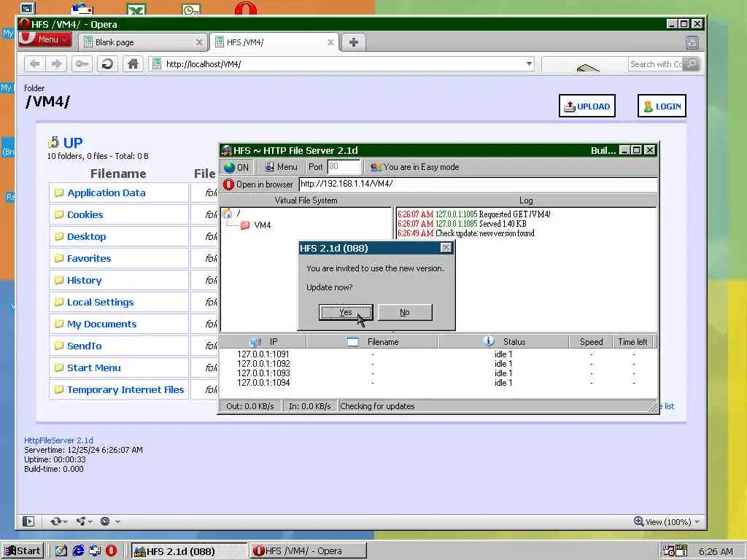Open the SendTo folder
Screen dimensions: 747x560
coord(84,346)
